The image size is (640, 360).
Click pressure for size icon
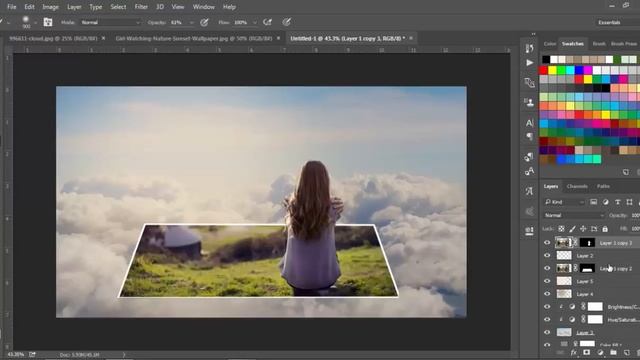(287, 22)
